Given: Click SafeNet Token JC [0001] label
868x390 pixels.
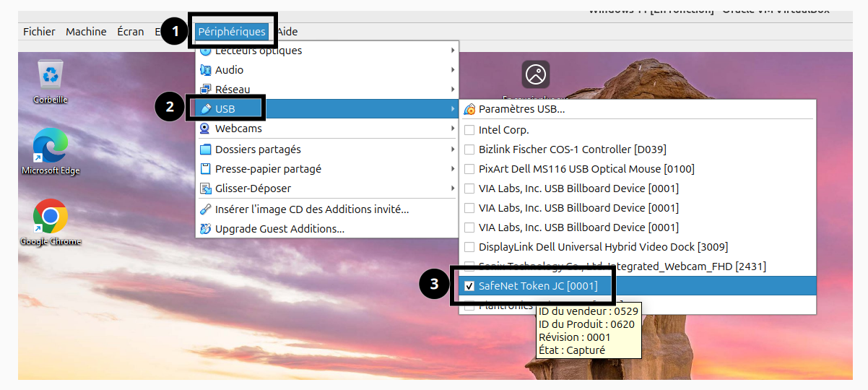Looking at the screenshot, I should (538, 286).
